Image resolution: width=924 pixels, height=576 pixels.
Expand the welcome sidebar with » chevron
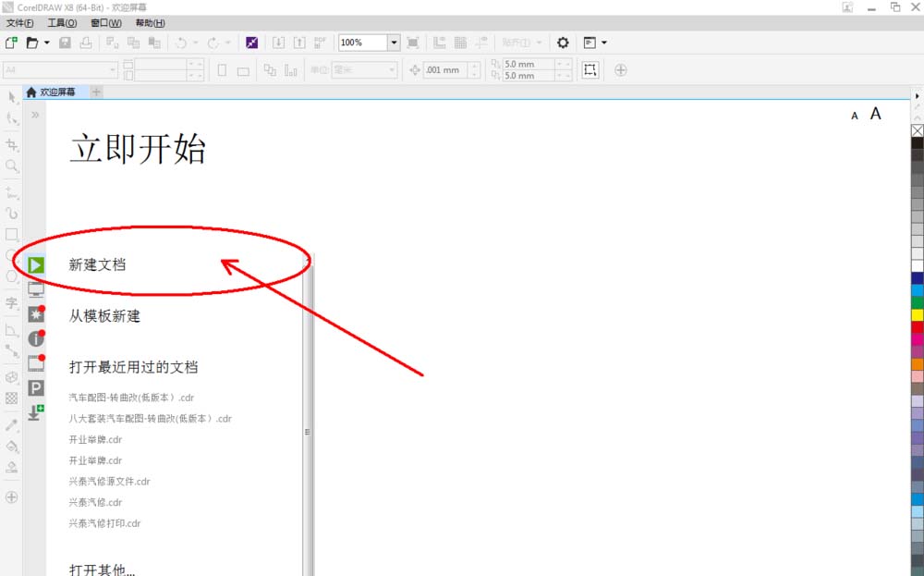tap(35, 115)
